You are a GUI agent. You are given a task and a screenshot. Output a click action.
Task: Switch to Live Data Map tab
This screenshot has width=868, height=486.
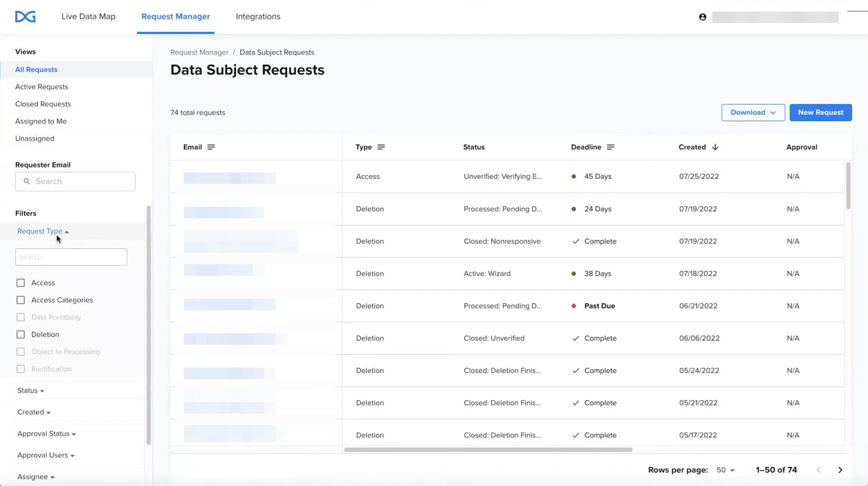(88, 17)
